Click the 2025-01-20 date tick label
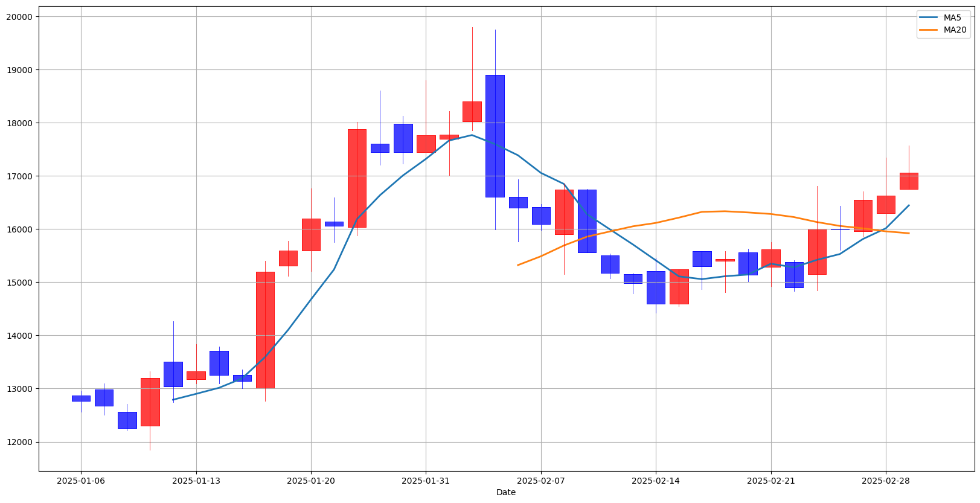 point(311,481)
